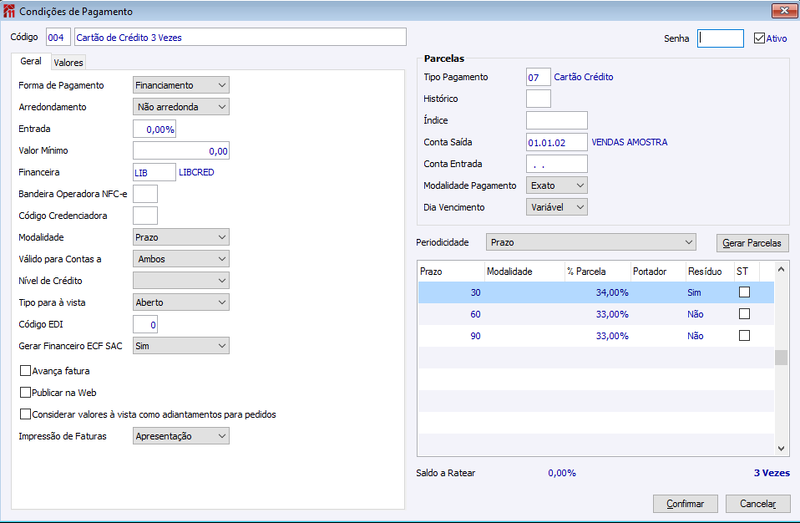Viewport: 800px width, 523px height.
Task: Open the Periodicidade dropdown
Action: coord(591,242)
